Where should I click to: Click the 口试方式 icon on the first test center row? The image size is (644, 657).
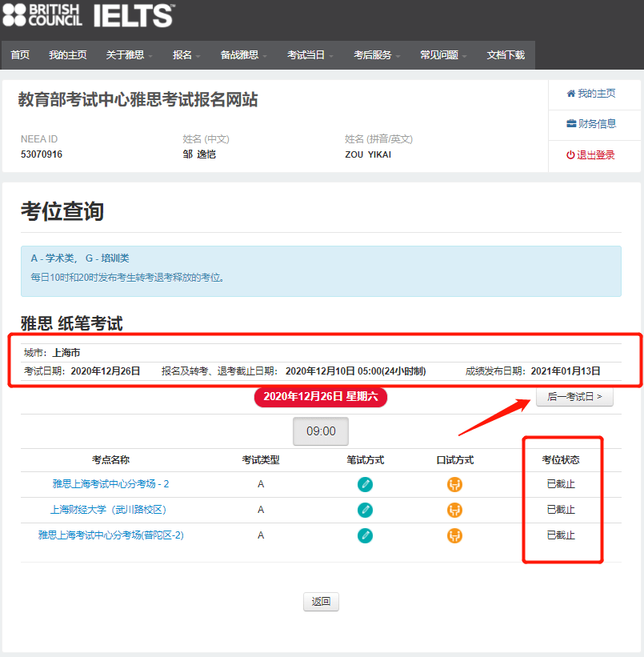[454, 483]
